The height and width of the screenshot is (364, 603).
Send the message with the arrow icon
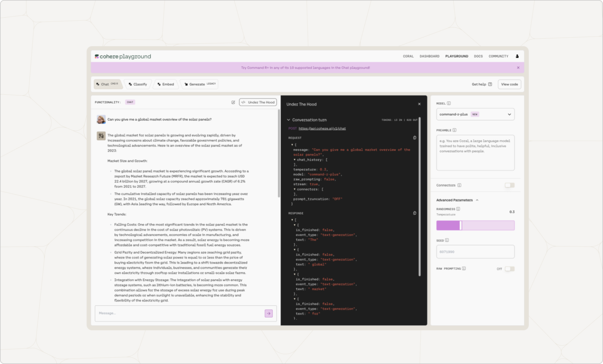[268, 313]
